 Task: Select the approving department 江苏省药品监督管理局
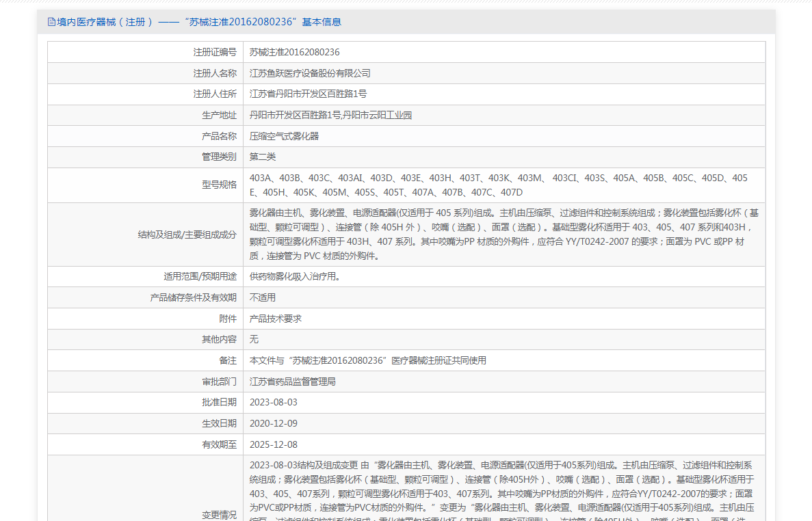[x=293, y=382]
